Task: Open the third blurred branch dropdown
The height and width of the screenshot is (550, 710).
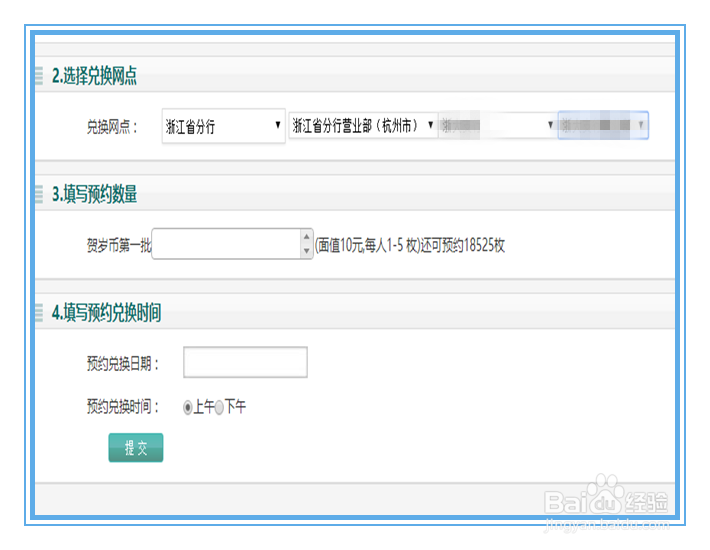Action: 497,125
